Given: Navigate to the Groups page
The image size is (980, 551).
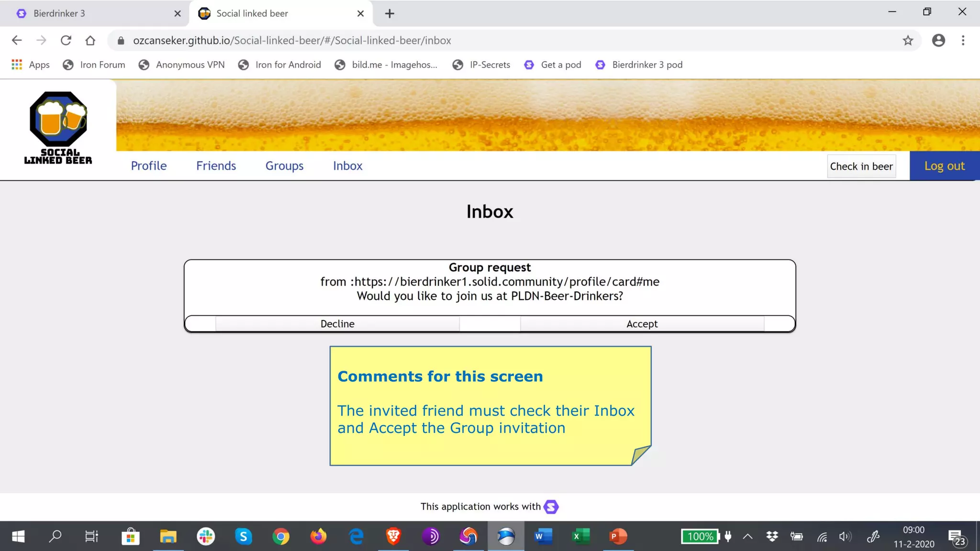Looking at the screenshot, I should (284, 165).
